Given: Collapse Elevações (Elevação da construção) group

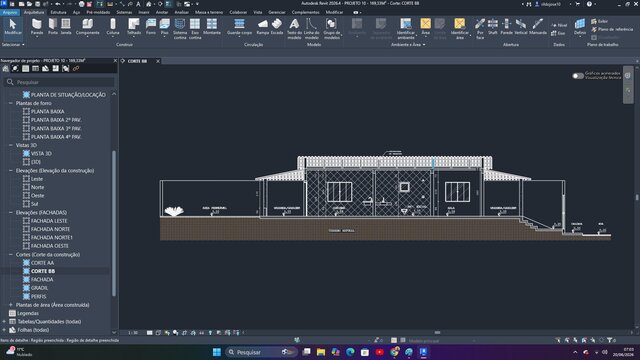Looking at the screenshot, I should click(11, 171).
